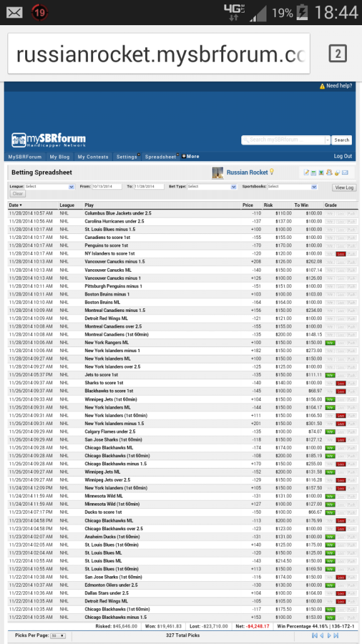The height and width of the screenshot is (644, 362).
Task: Click the View Log button
Action: 344,187
